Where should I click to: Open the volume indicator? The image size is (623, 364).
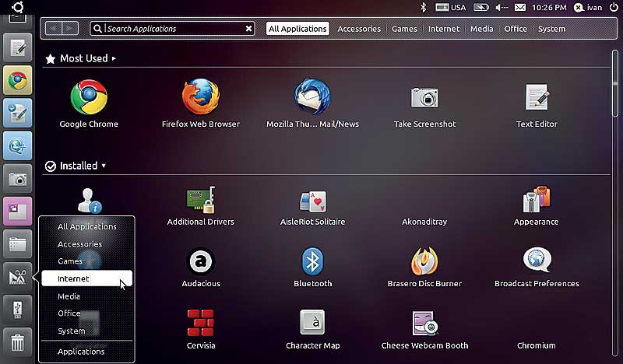point(502,7)
